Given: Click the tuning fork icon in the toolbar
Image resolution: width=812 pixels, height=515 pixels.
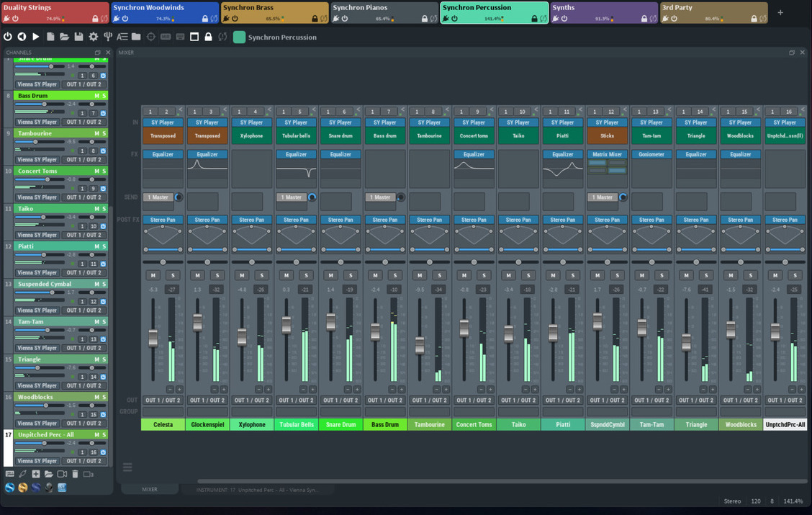Looking at the screenshot, I should click(x=107, y=37).
